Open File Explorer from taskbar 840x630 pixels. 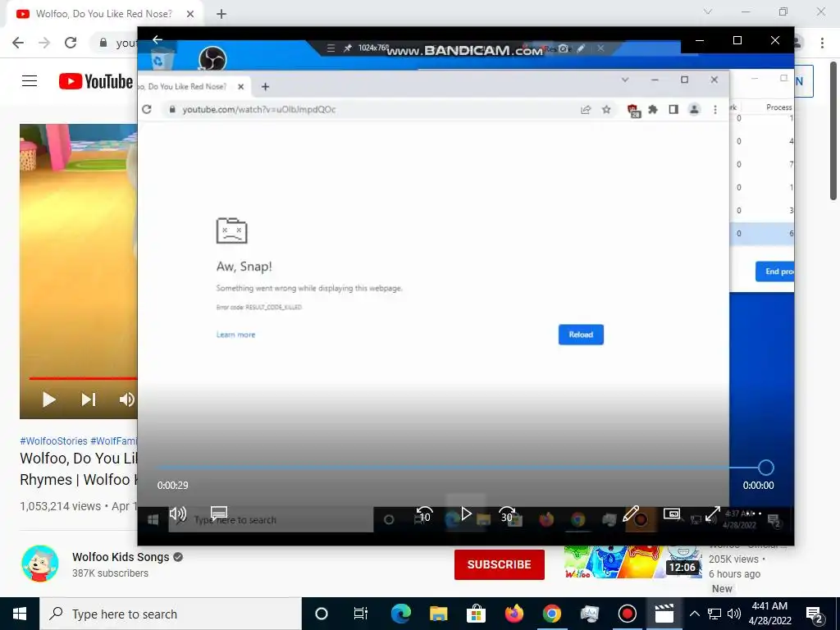tap(438, 614)
